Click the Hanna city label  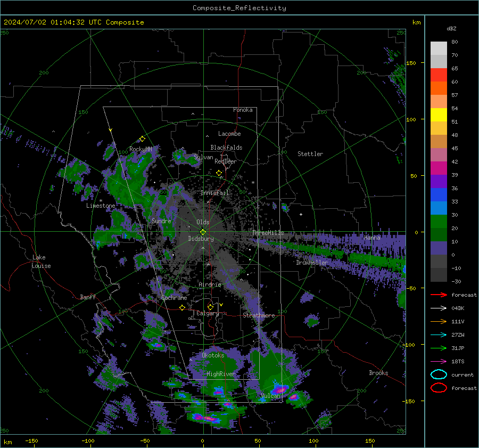click(372, 238)
